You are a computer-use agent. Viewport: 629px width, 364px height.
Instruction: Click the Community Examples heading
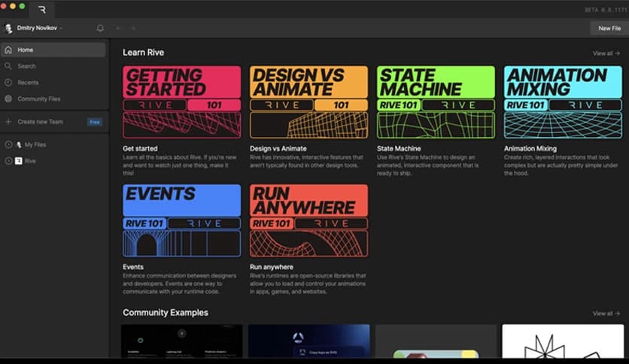[166, 313]
